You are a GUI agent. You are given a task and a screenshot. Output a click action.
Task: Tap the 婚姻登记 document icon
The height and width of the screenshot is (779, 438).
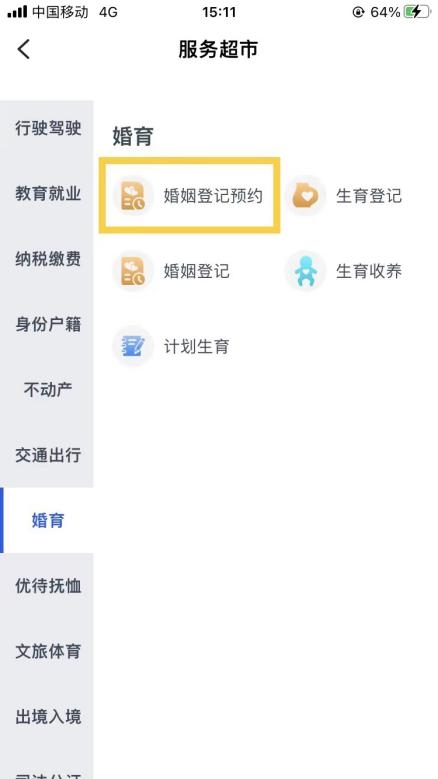(133, 271)
